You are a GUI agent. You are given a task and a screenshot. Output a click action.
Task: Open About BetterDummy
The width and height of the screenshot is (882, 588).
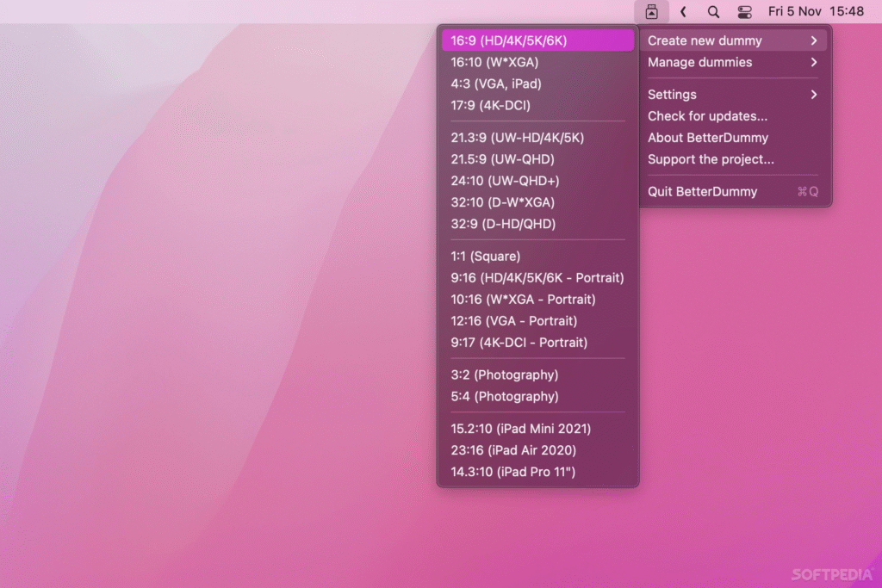coord(707,138)
